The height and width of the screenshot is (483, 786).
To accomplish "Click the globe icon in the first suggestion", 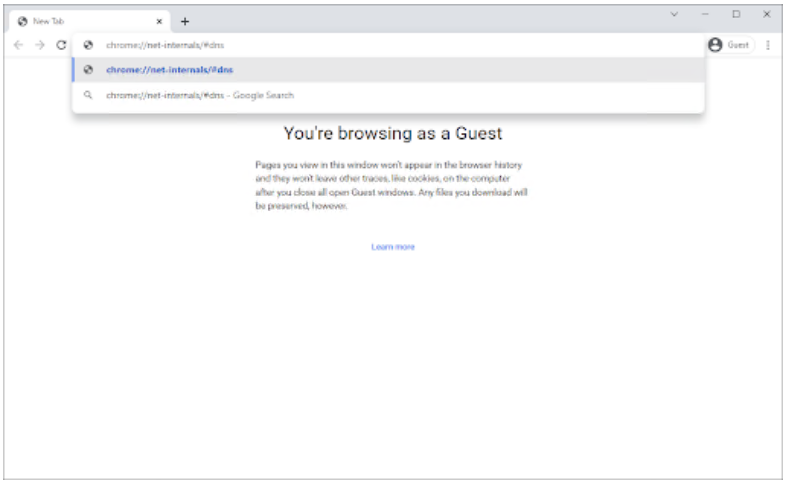I will point(88,70).
